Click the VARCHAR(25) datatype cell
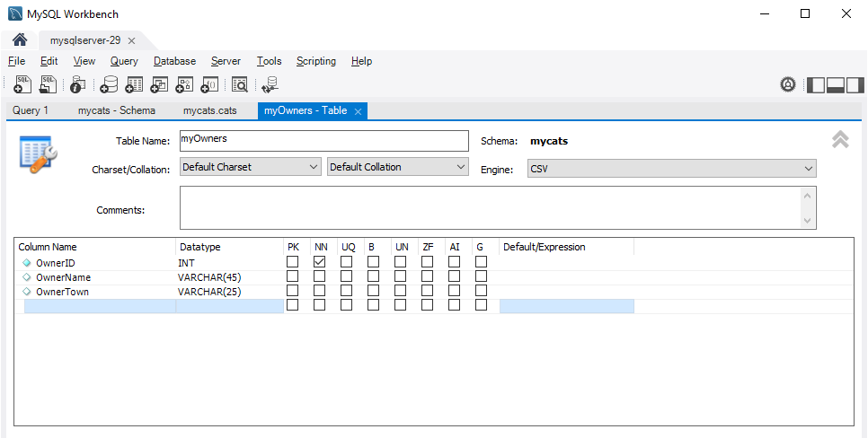Screen dimensions: 868x438 pyautogui.click(x=209, y=292)
